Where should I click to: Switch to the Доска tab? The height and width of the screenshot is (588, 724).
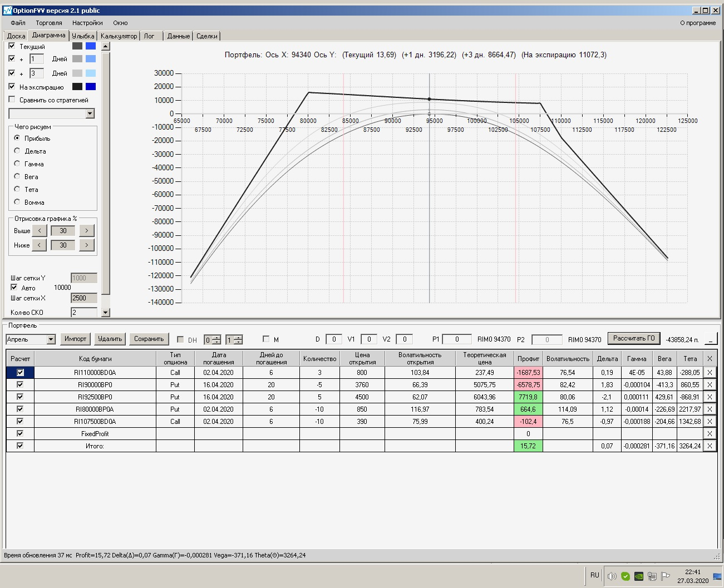(x=16, y=36)
